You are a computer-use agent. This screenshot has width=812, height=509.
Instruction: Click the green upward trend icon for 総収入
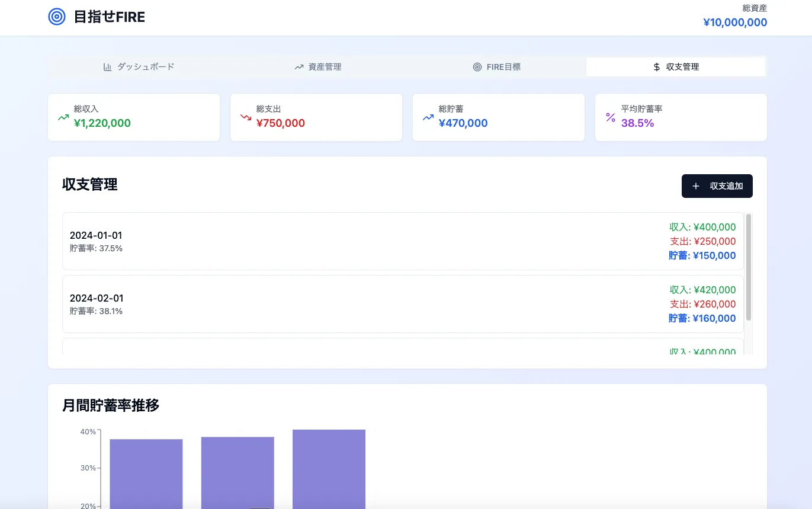[63, 117]
